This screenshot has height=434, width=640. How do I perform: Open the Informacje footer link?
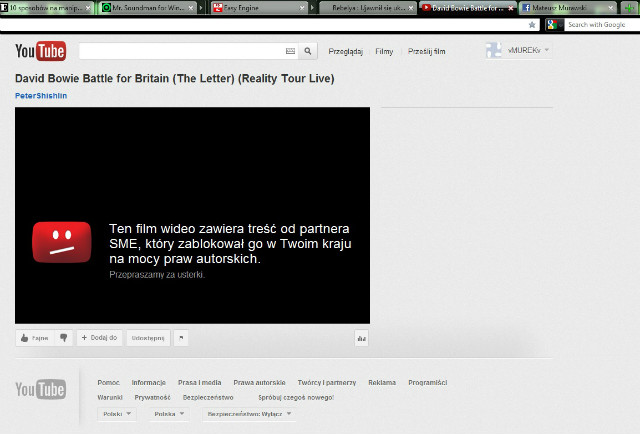pyautogui.click(x=149, y=383)
